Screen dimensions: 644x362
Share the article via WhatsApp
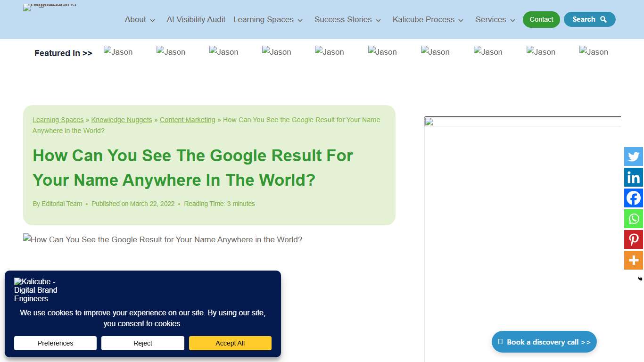pyautogui.click(x=633, y=219)
